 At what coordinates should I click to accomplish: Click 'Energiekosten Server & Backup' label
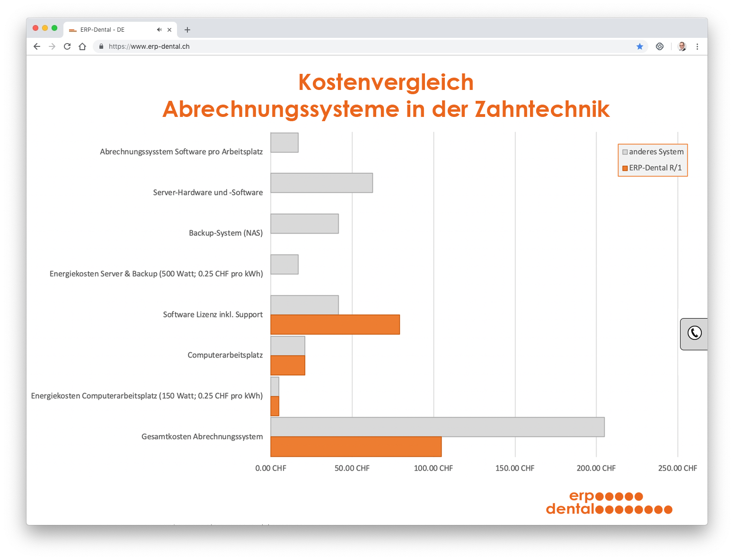tap(156, 274)
